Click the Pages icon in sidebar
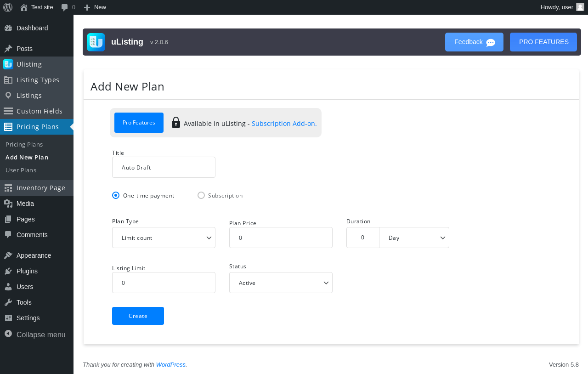 coord(8,219)
